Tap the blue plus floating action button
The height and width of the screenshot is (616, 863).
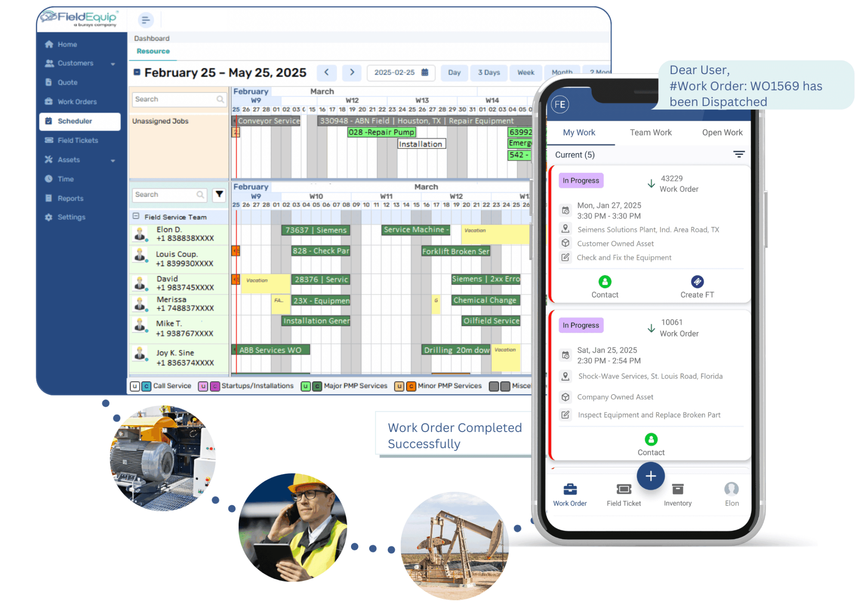click(x=650, y=476)
